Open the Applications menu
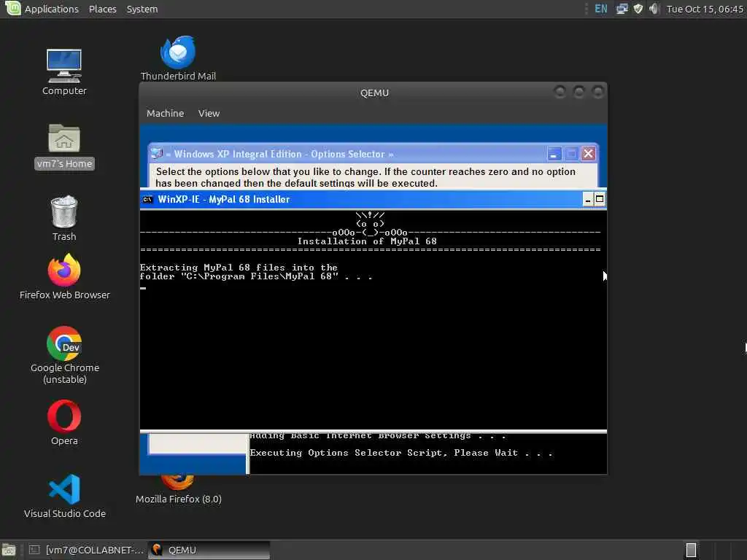The image size is (747, 560). click(x=52, y=9)
